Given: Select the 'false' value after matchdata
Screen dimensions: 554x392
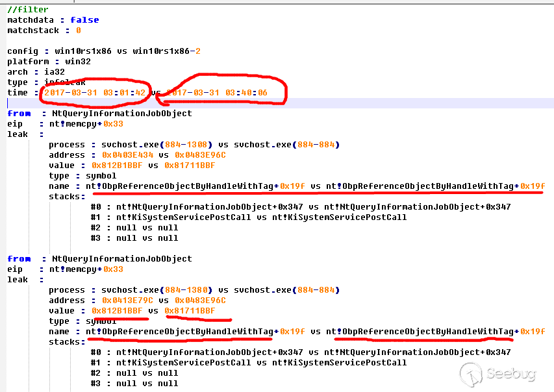Looking at the screenshot, I should click(x=84, y=19).
